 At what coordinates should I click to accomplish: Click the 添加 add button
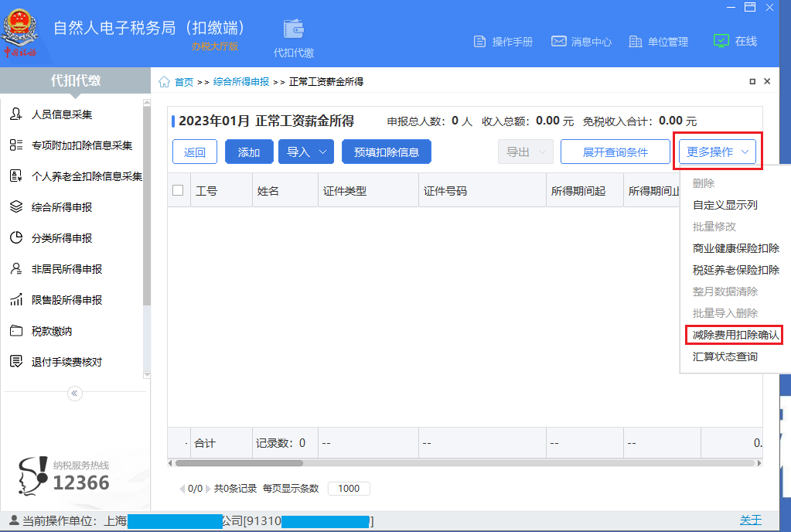[249, 152]
